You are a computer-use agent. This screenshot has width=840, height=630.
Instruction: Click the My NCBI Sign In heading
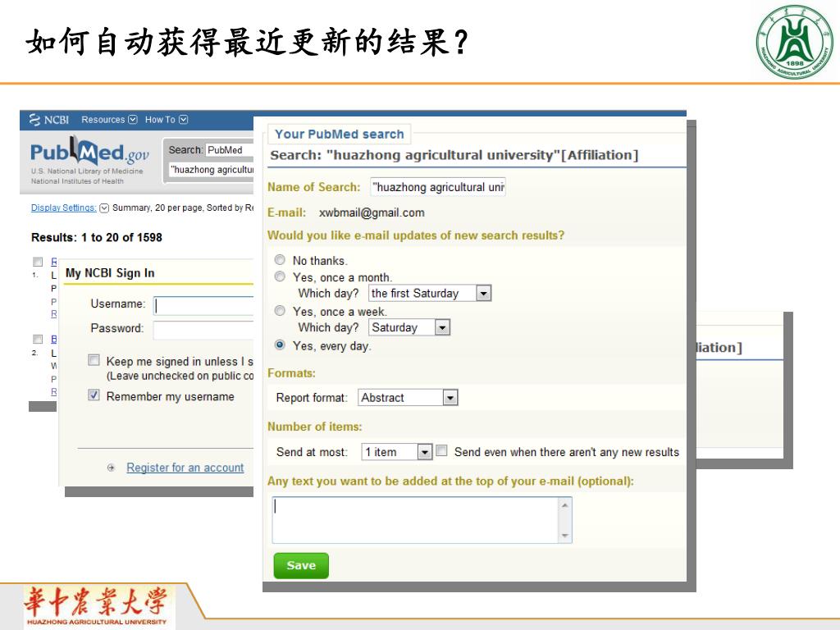point(110,273)
